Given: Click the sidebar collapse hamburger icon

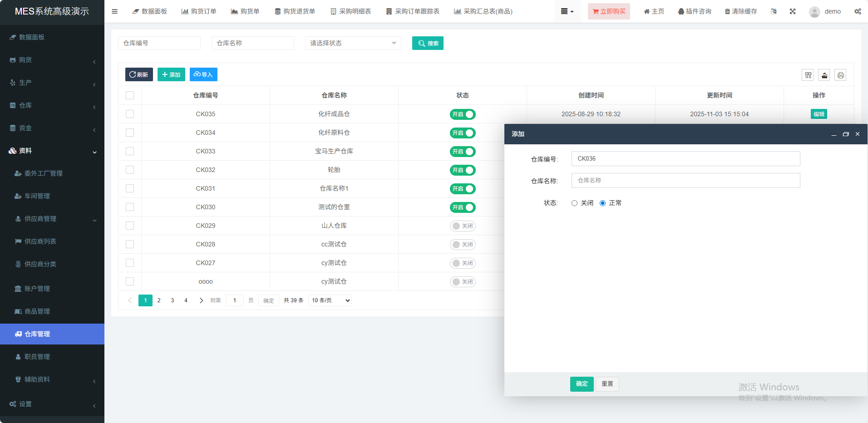Looking at the screenshot, I should point(114,11).
